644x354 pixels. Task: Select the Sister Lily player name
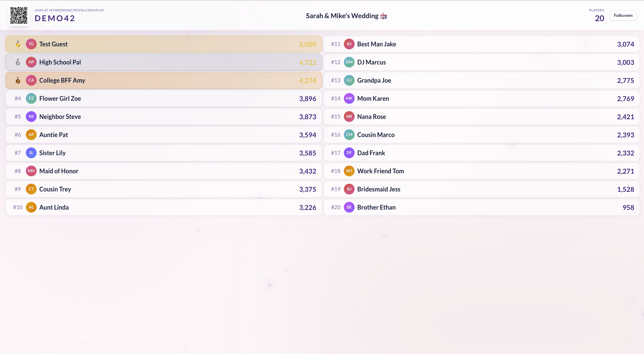[52, 153]
